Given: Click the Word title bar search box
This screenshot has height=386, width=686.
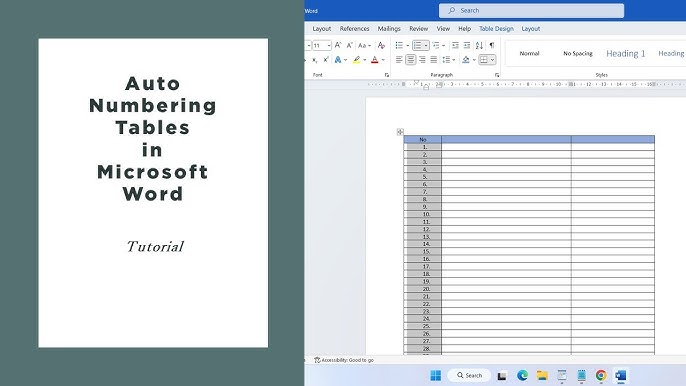Looking at the screenshot, I should coord(531,11).
